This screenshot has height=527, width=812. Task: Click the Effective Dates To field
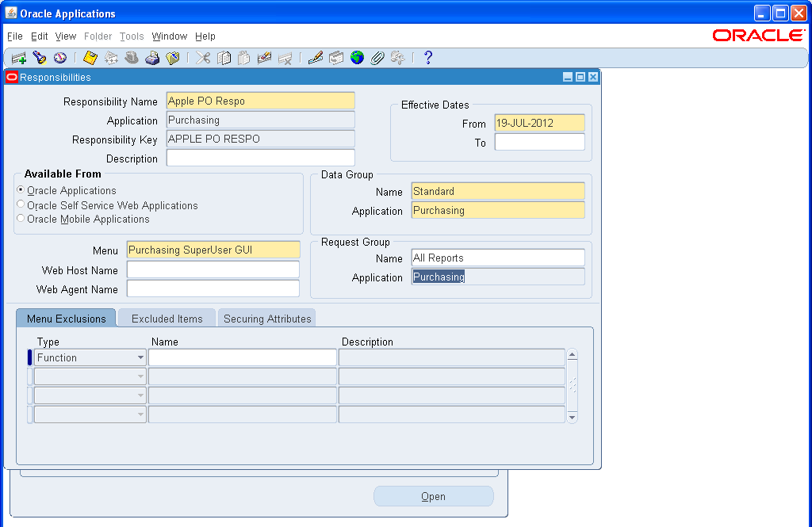coord(539,142)
